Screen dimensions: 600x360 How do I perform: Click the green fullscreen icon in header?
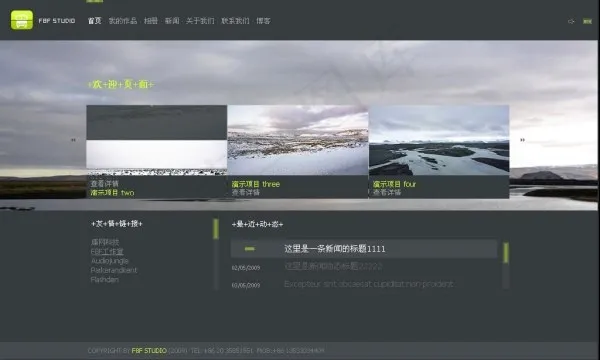587,21
